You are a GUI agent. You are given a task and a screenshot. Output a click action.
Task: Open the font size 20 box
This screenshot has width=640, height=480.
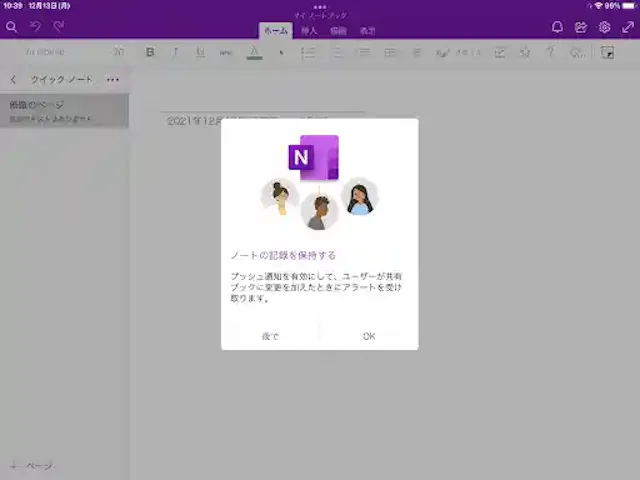(x=118, y=52)
